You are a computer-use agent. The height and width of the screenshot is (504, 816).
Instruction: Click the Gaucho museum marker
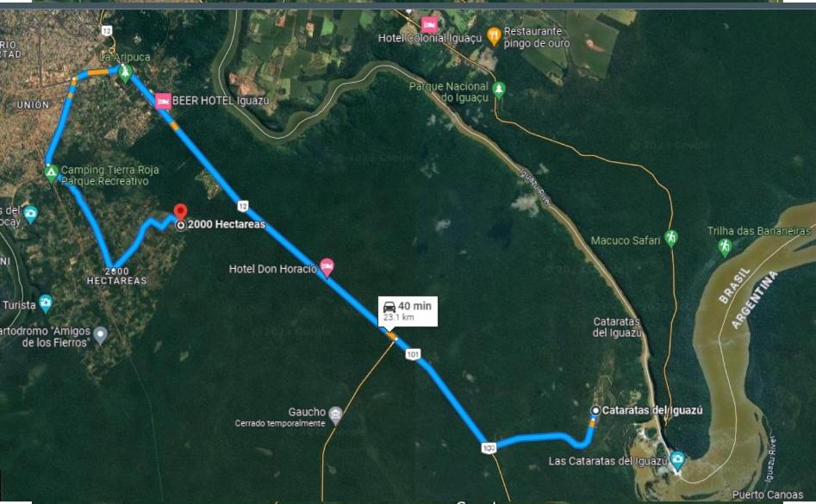coord(336,415)
